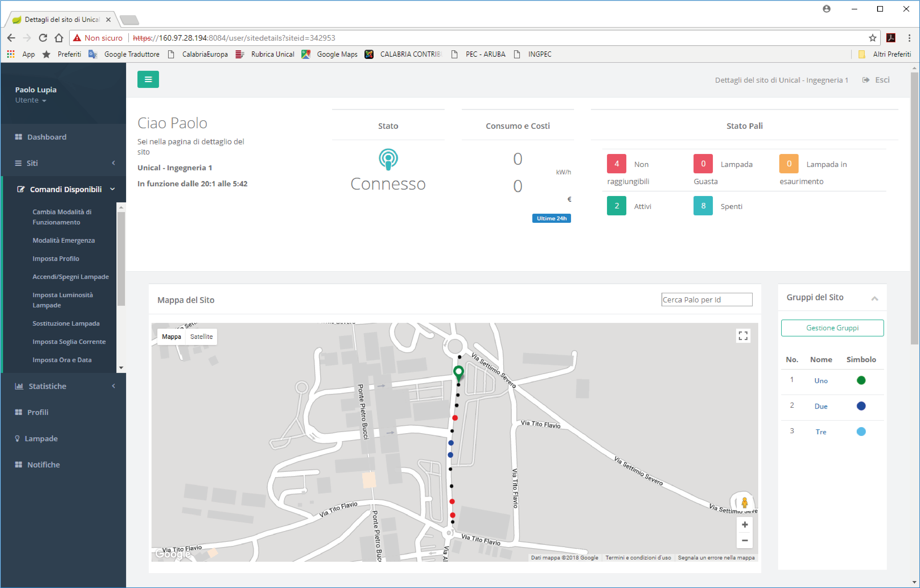Image resolution: width=920 pixels, height=588 pixels.
Task: Choose Accendi/Spegni Lampade command
Action: pyautogui.click(x=71, y=277)
